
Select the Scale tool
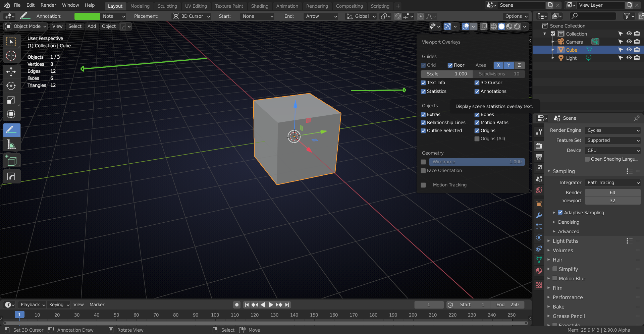(11, 100)
